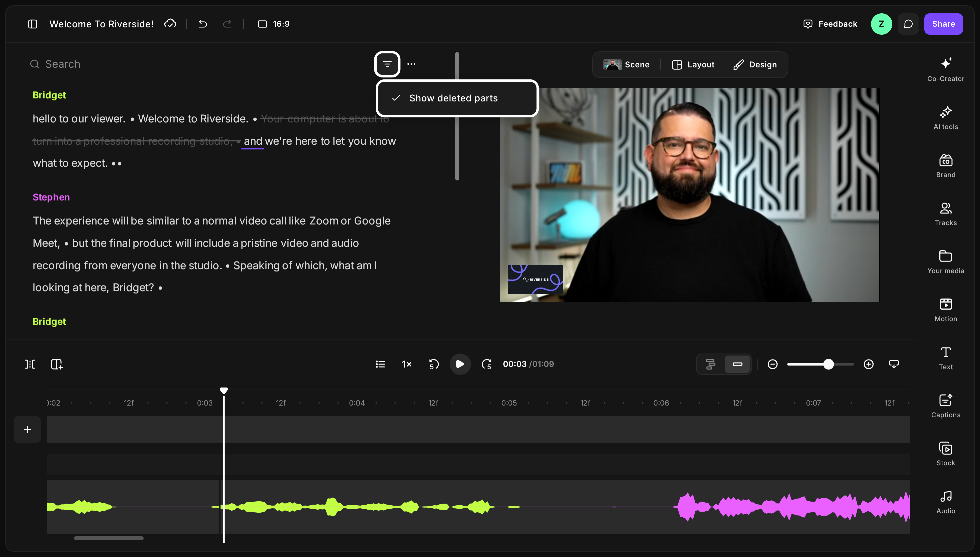The image size is (980, 557).
Task: Open the Captions panel
Action: coord(946,406)
